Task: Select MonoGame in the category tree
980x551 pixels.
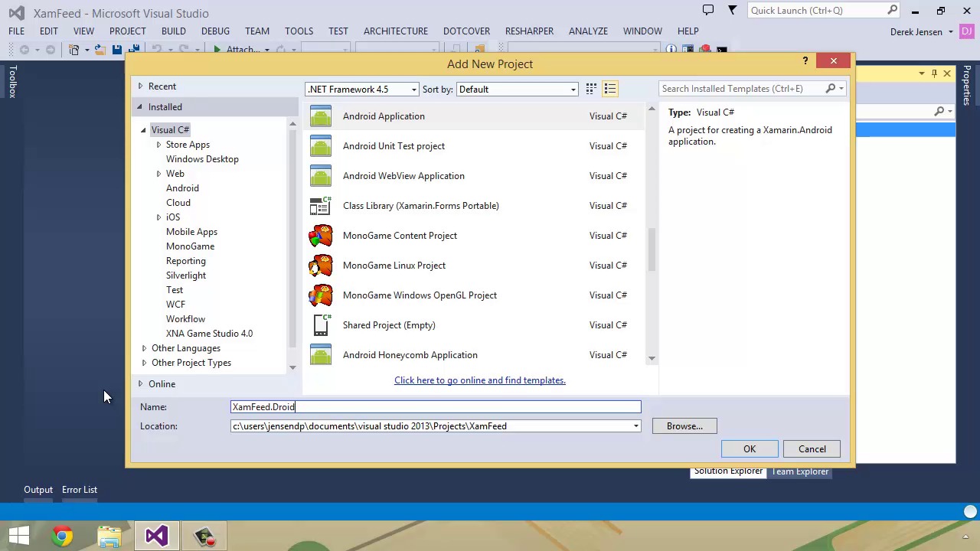Action: (190, 246)
